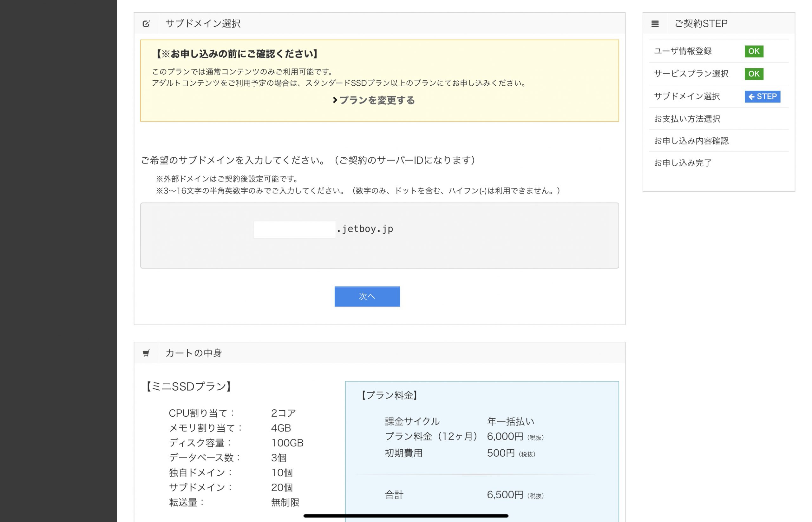Click the 課金サイクル label
The height and width of the screenshot is (522, 812).
point(412,422)
